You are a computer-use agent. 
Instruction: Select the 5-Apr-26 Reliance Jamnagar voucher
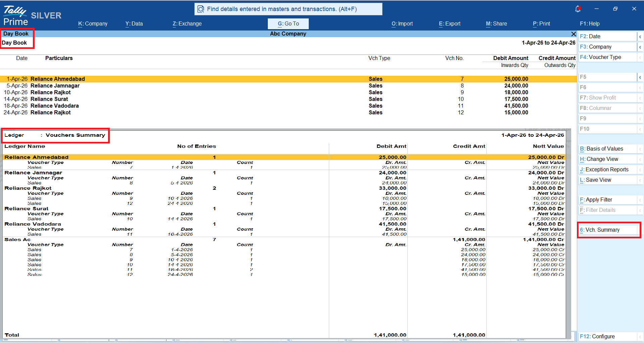288,86
